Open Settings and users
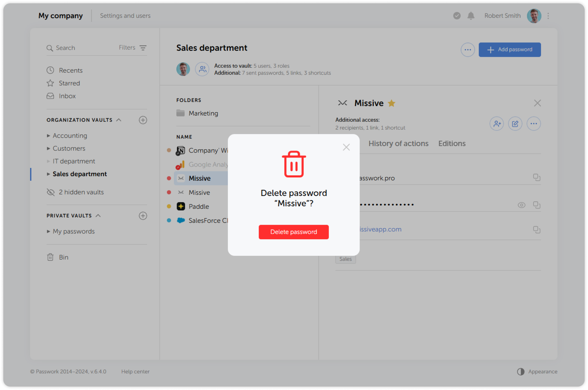Viewport: 588px width, 390px height. pyautogui.click(x=125, y=16)
